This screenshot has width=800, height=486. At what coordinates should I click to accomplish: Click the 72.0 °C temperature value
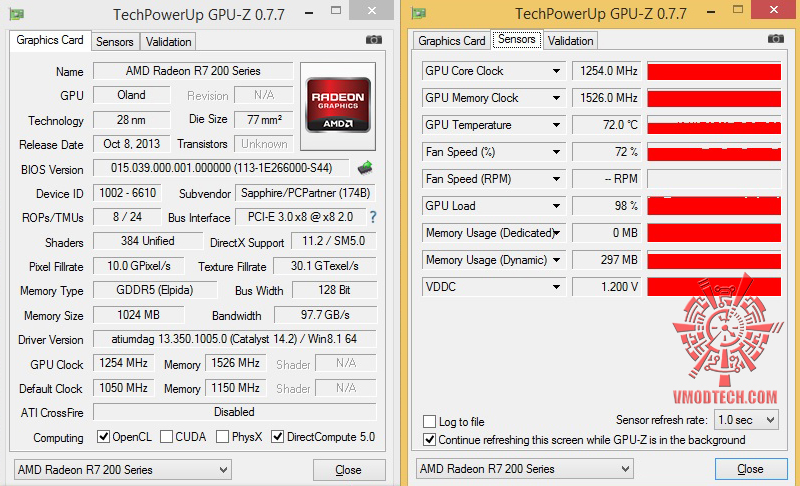(x=606, y=125)
